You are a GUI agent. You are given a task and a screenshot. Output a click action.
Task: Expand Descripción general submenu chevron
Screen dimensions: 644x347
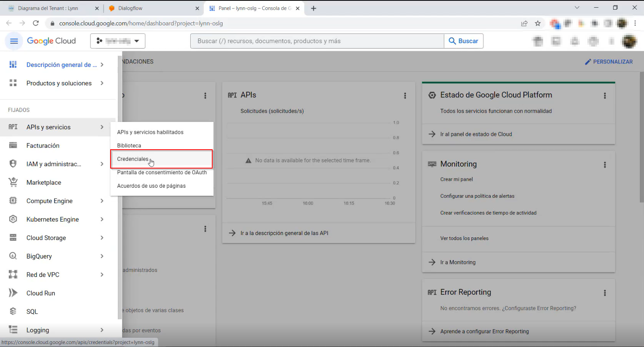click(x=102, y=65)
